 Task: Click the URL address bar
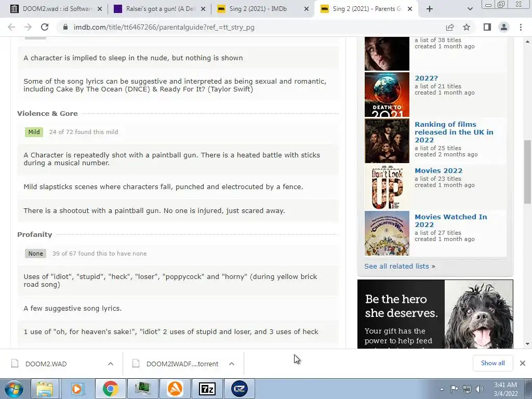point(251,27)
